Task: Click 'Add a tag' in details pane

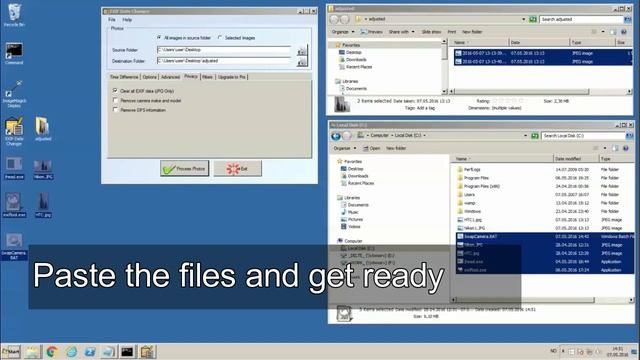Action: (426, 108)
